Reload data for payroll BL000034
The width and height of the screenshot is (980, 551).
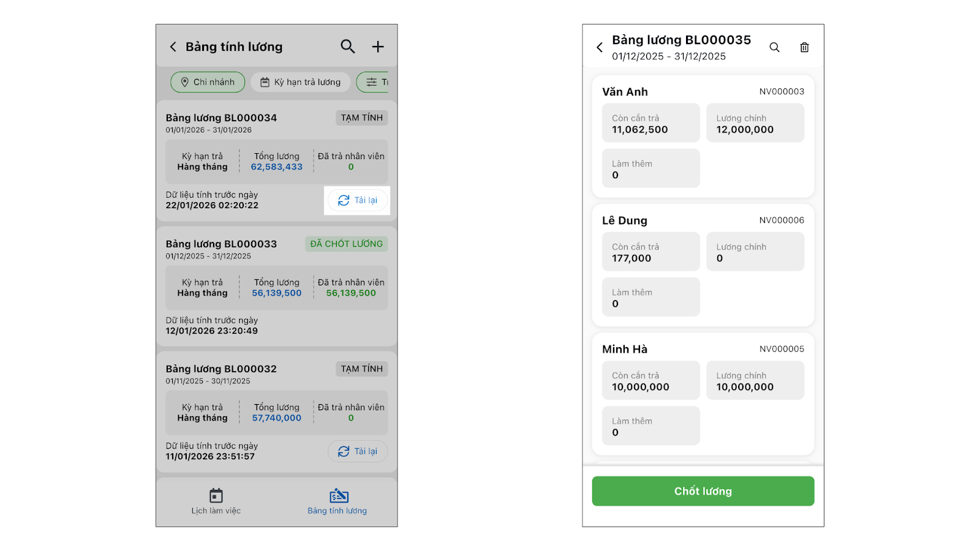(358, 200)
